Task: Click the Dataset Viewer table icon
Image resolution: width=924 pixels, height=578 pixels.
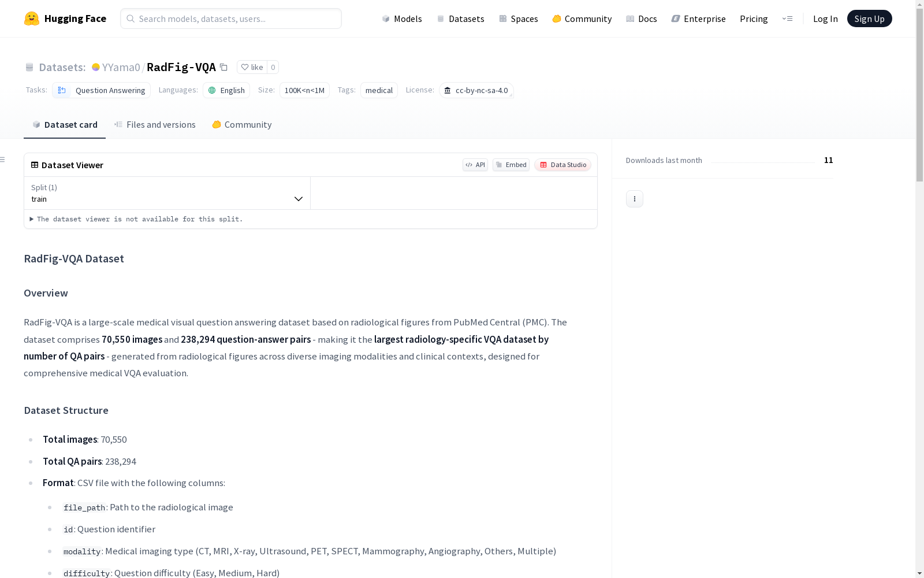Action: tap(35, 165)
